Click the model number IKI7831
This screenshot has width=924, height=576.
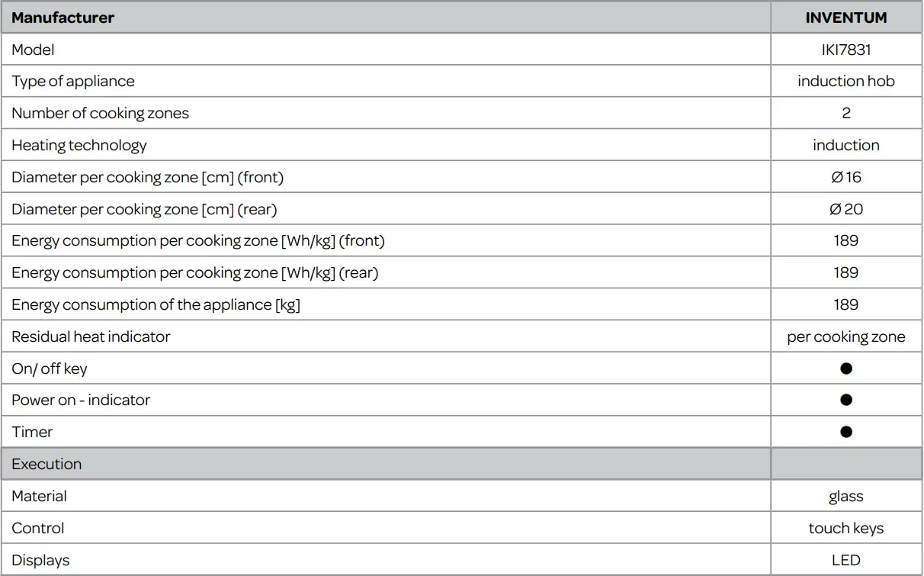845,50
